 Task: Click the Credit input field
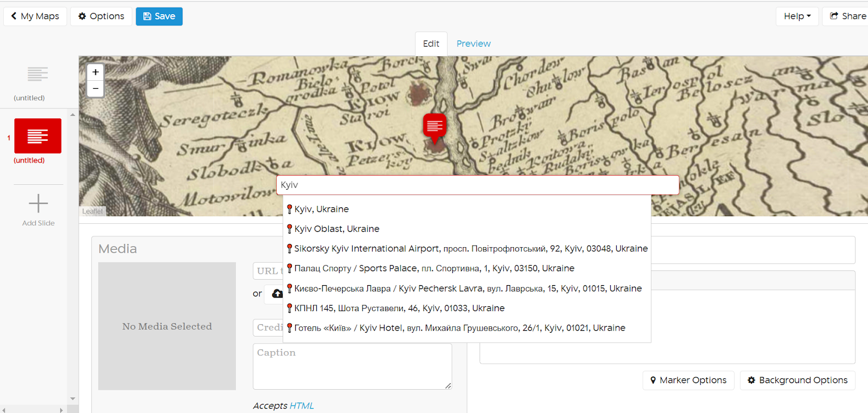click(x=268, y=327)
